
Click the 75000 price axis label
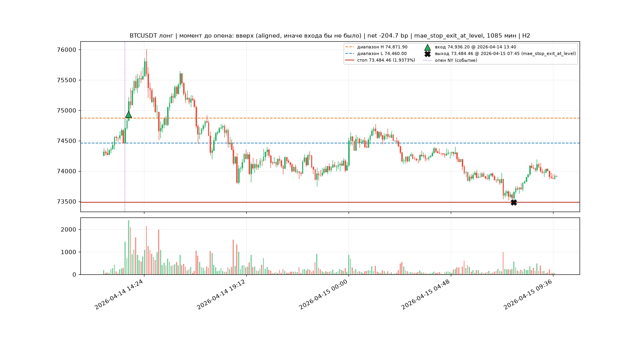(66, 111)
